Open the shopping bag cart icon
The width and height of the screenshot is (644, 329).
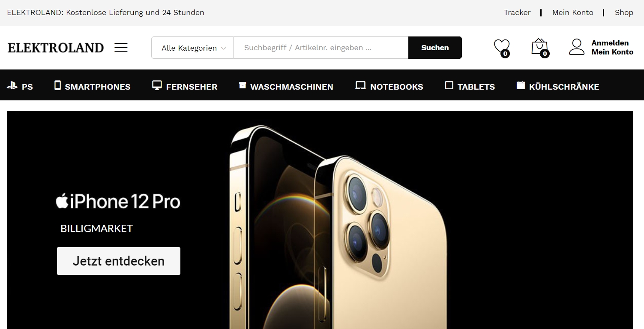coord(540,47)
